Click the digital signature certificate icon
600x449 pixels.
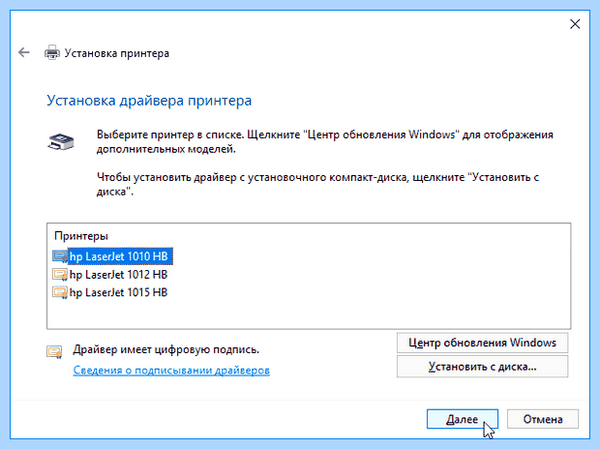point(54,351)
